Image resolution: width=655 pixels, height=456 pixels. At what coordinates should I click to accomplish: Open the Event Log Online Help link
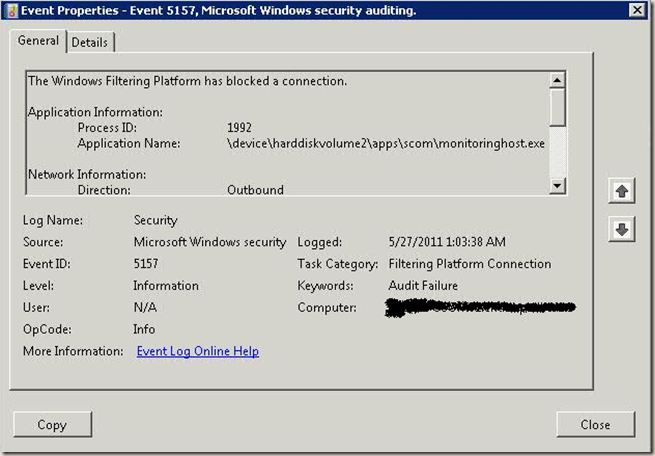pyautogui.click(x=198, y=351)
